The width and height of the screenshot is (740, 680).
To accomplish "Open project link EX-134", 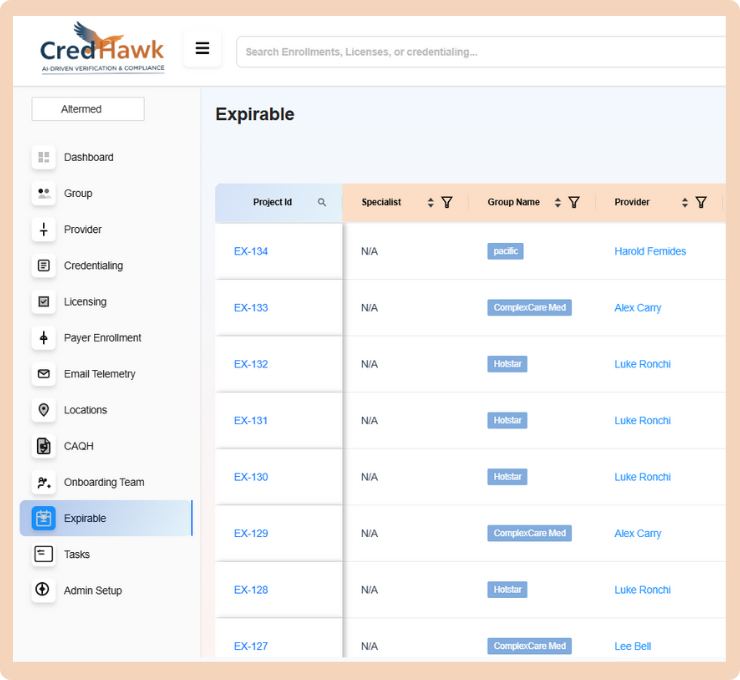I will pyautogui.click(x=251, y=251).
